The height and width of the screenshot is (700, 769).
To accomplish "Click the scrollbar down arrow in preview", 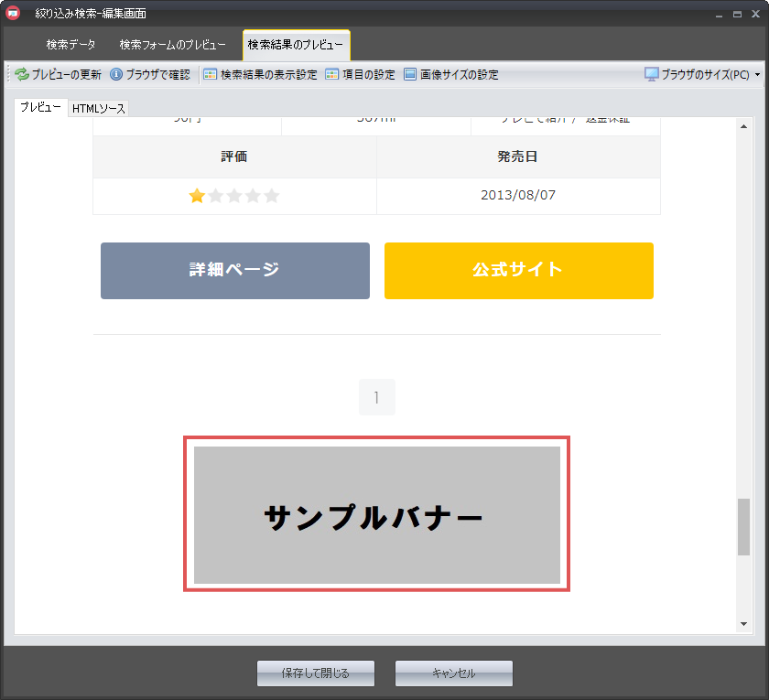I will click(743, 623).
